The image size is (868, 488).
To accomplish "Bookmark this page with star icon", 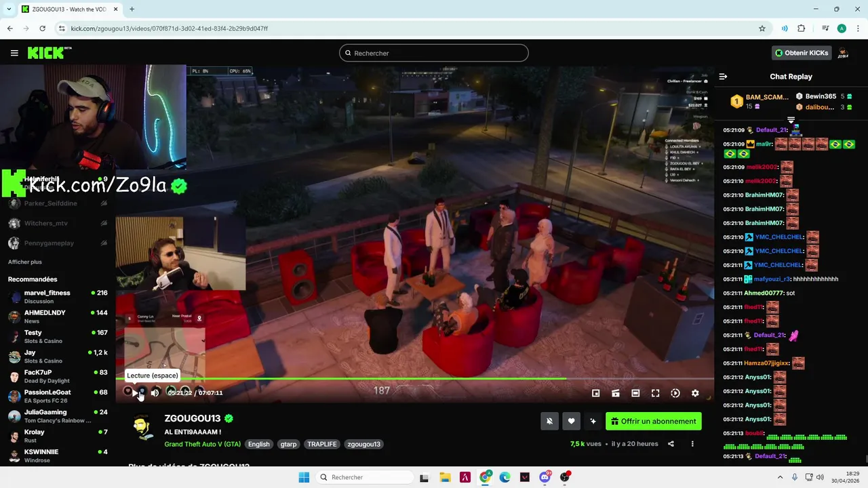I will [x=762, y=28].
